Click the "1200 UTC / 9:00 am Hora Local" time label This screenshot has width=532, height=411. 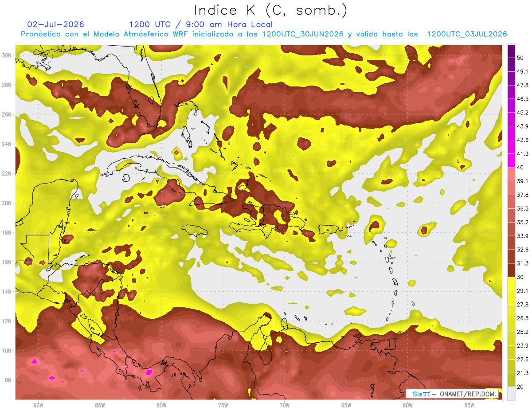click(x=201, y=24)
